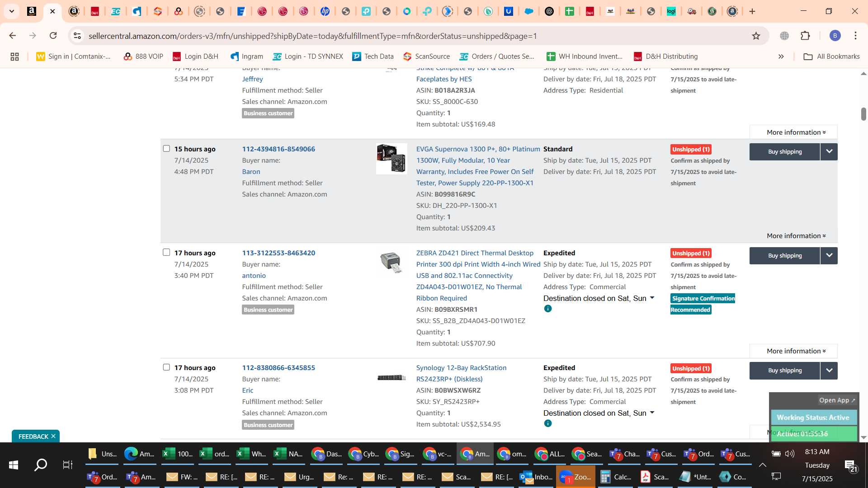Select checkbox for order 112-8380866-6345855

(x=166, y=367)
